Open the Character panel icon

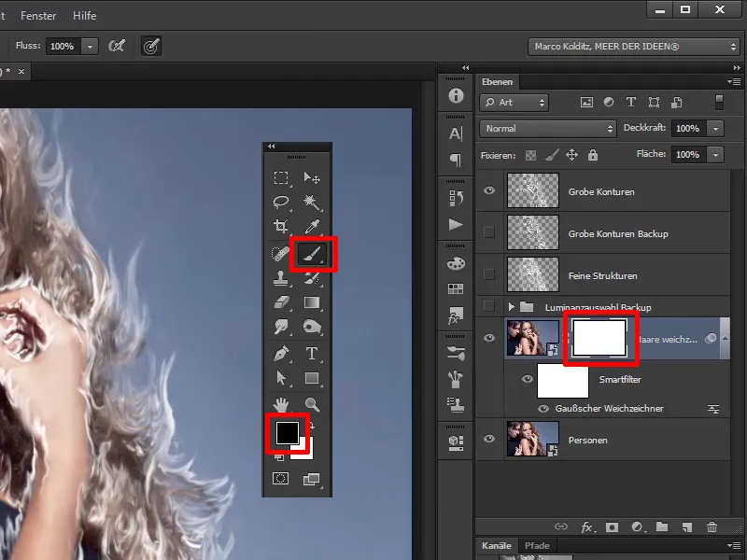[x=456, y=133]
